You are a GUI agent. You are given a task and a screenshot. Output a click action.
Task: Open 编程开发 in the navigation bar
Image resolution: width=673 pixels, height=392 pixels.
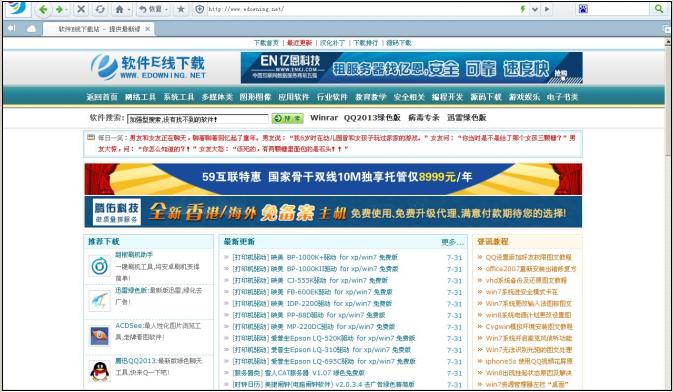coord(447,97)
